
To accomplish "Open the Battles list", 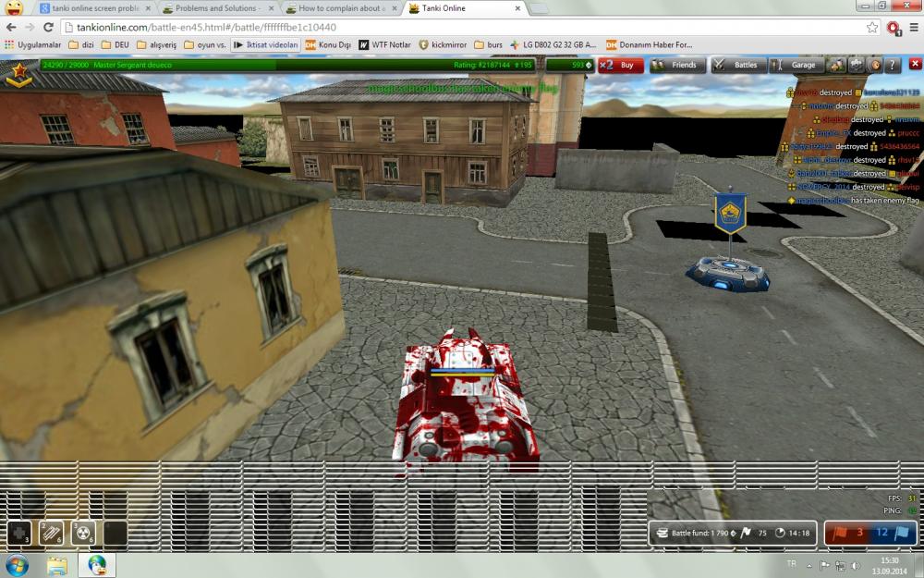I will (739, 65).
